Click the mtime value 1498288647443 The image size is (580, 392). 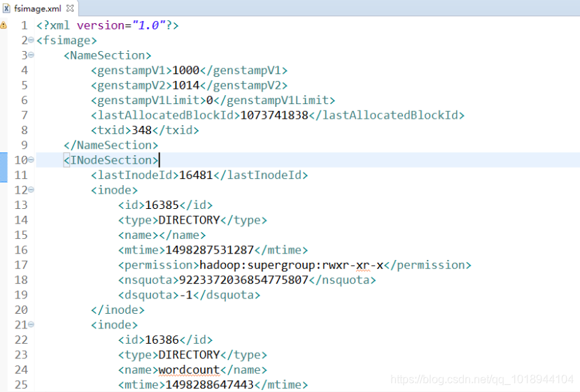pos(209,384)
